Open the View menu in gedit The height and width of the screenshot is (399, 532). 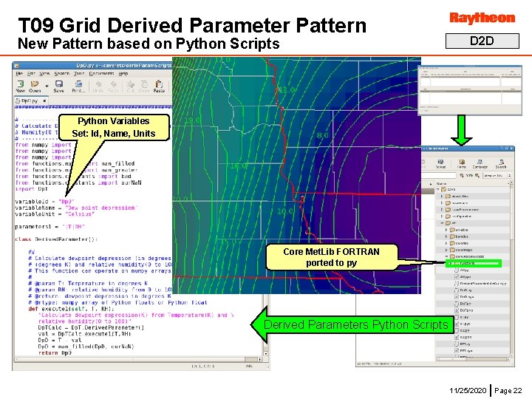click(x=44, y=73)
